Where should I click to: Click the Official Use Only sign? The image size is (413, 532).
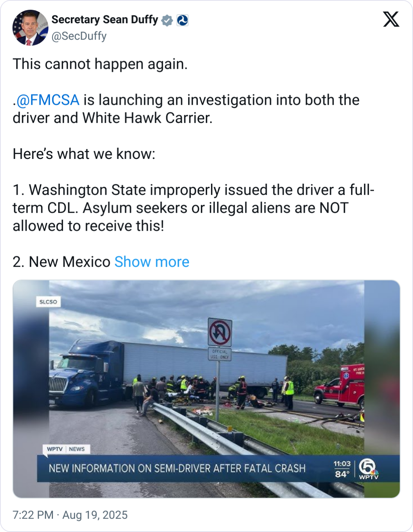(220, 354)
